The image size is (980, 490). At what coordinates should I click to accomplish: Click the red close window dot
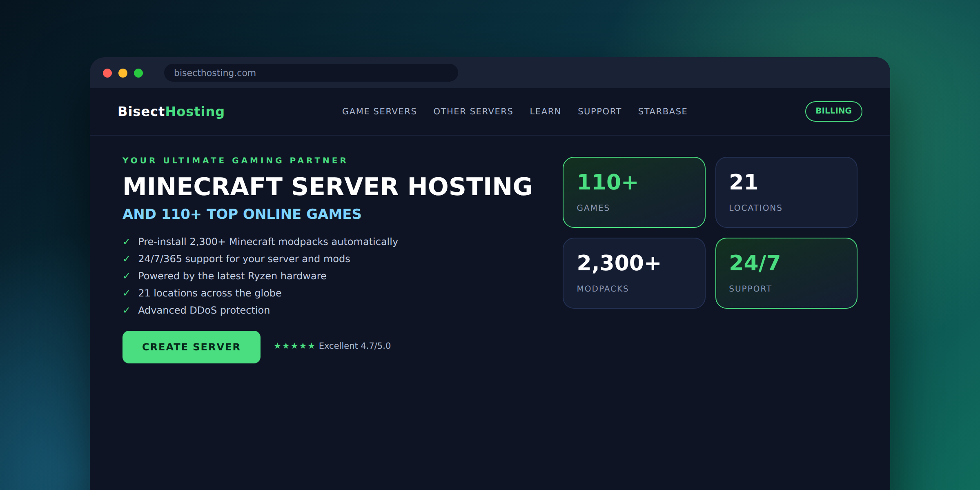(107, 73)
